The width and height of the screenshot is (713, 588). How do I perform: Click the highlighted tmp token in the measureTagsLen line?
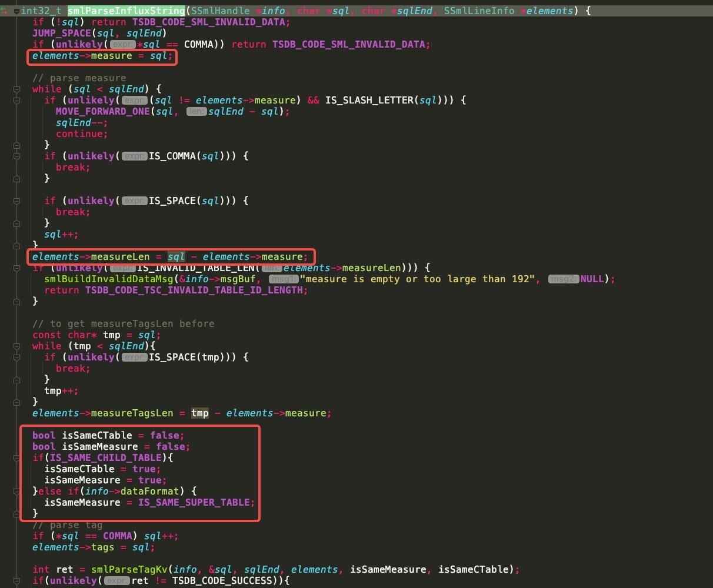pyautogui.click(x=199, y=413)
